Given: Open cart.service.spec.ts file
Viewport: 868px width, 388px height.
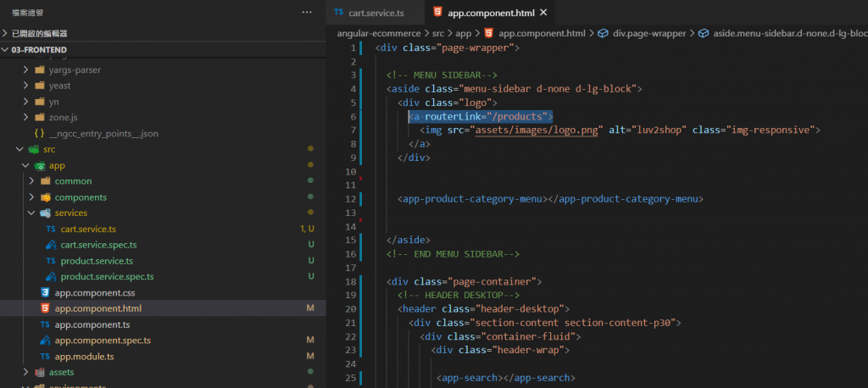Looking at the screenshot, I should point(98,245).
